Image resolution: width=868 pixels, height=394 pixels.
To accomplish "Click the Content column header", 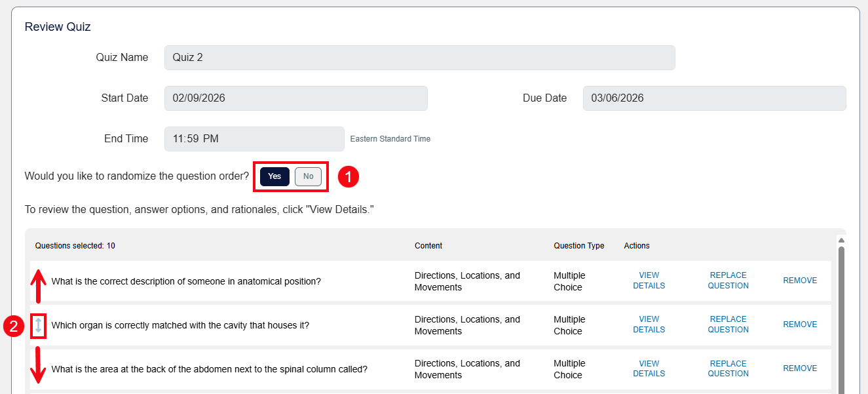I will [428, 245].
